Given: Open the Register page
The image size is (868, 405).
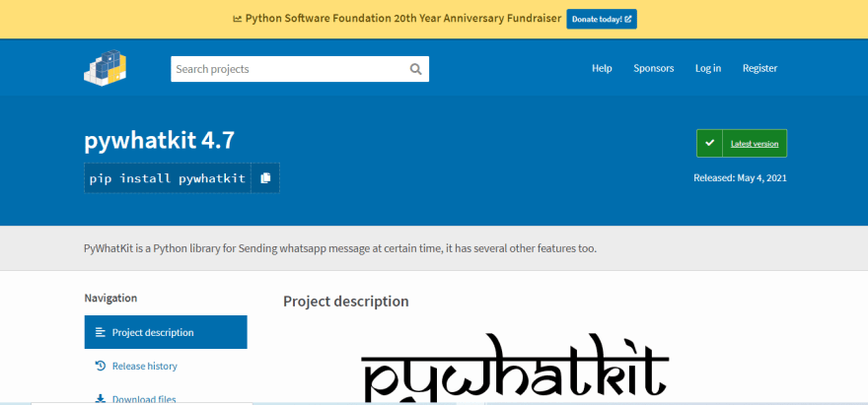Looking at the screenshot, I should (x=760, y=68).
